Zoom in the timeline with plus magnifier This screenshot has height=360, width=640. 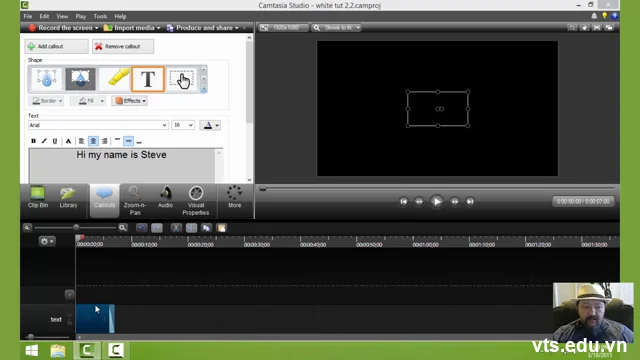[123, 228]
